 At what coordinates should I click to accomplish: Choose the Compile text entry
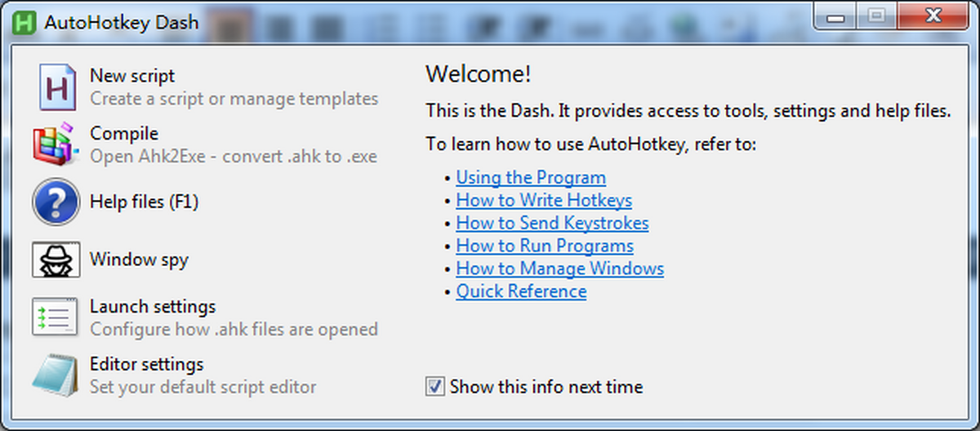point(124,133)
